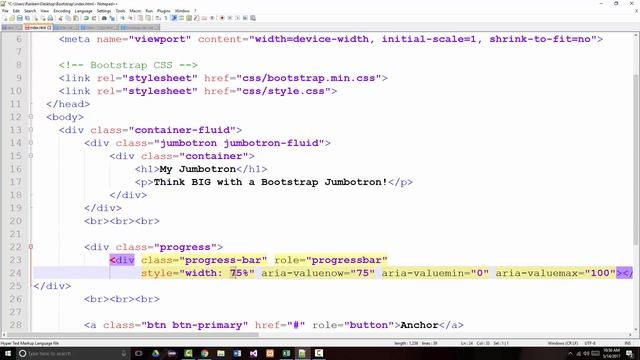The height and width of the screenshot is (360, 640).
Task: Open Task View from taskbar
Action: [139, 353]
